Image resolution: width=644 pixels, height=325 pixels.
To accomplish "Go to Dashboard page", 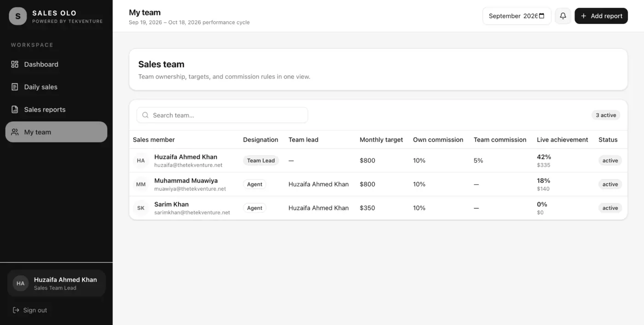I will coord(56,64).
